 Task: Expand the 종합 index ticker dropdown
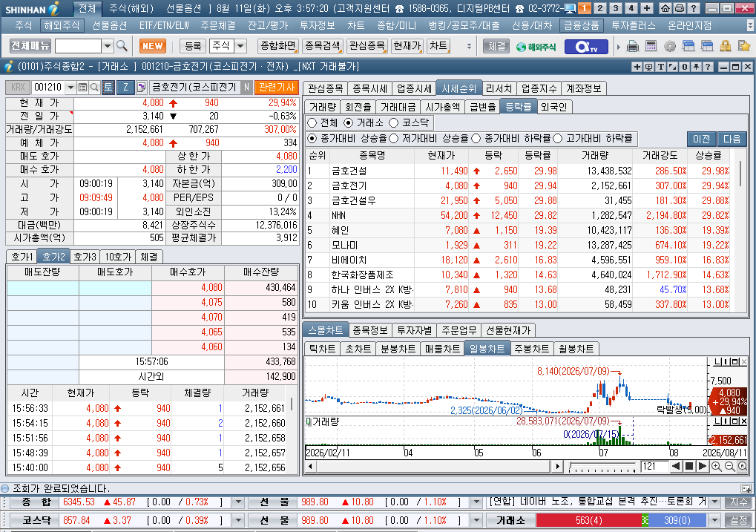pyautogui.click(x=238, y=502)
